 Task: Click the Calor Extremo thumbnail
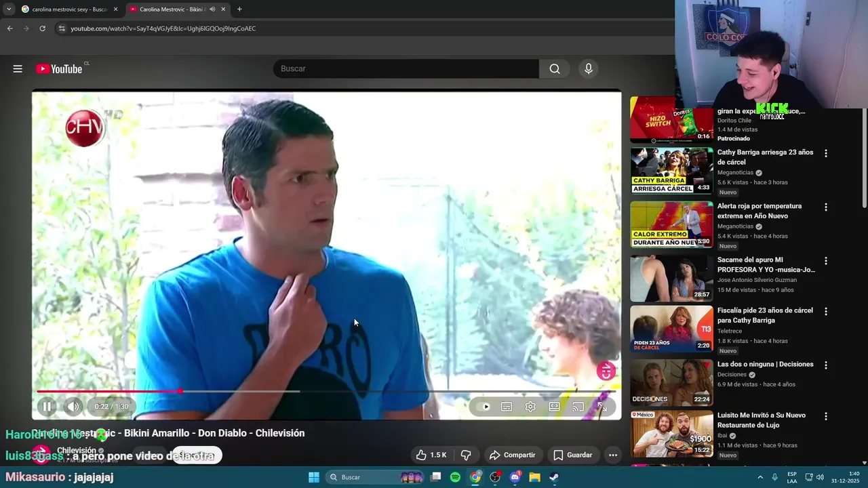tap(671, 224)
